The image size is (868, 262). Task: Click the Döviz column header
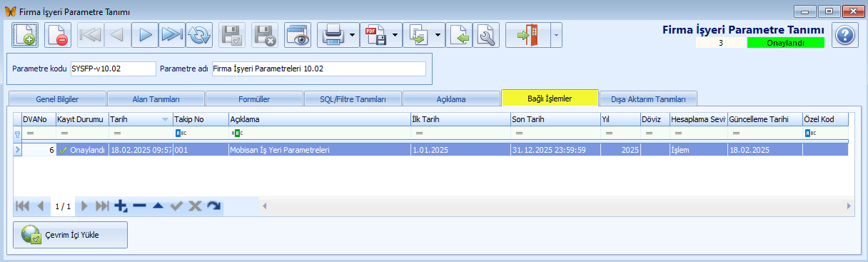point(655,119)
